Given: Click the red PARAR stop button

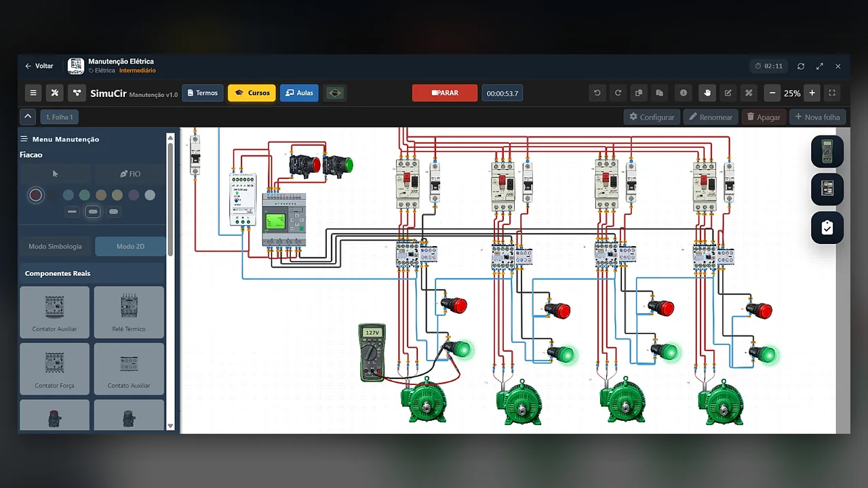Looking at the screenshot, I should (x=445, y=93).
